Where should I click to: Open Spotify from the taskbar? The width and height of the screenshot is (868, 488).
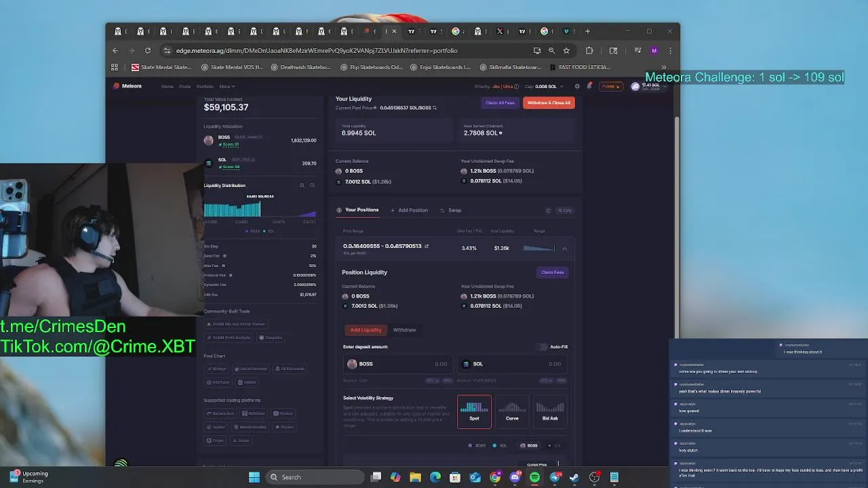pyautogui.click(x=534, y=477)
